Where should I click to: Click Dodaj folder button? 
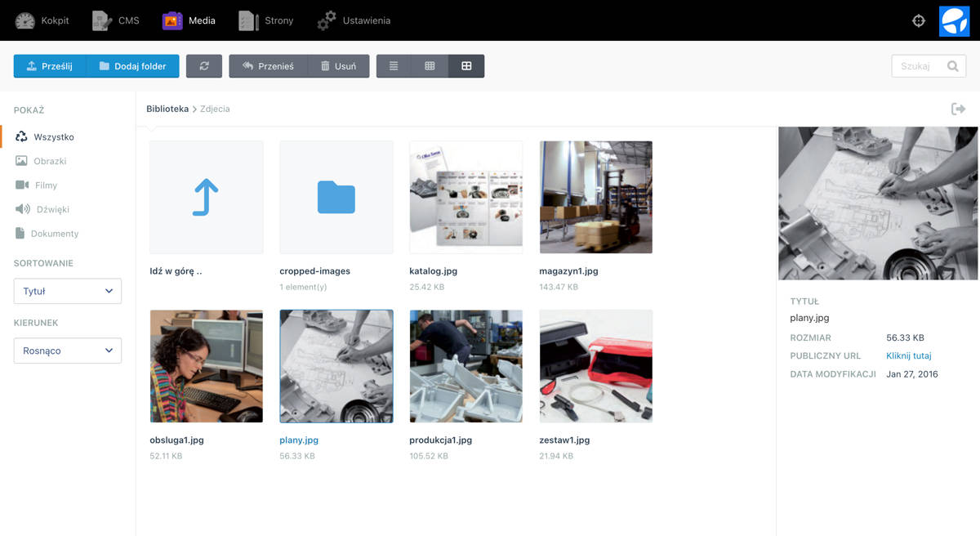click(132, 66)
